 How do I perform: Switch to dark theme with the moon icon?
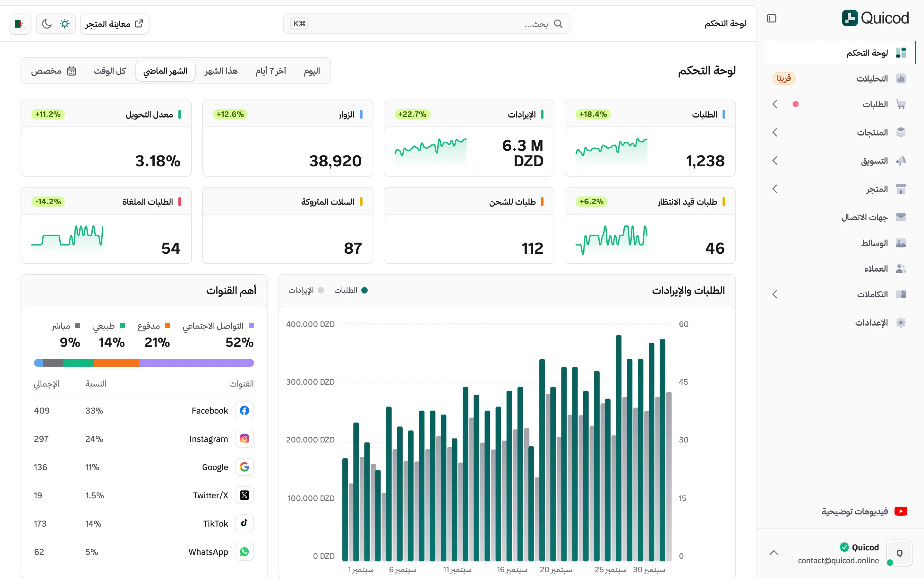tap(47, 24)
